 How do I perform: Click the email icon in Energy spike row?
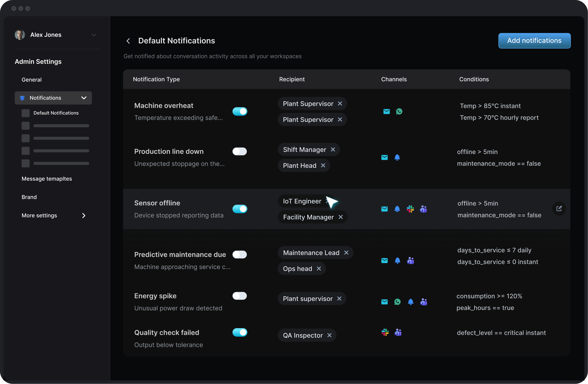tap(384, 302)
